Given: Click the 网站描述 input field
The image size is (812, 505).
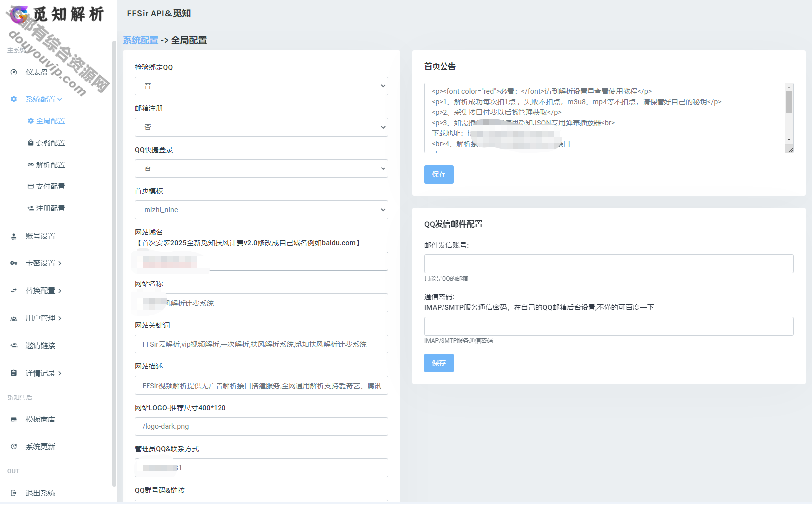Looking at the screenshot, I should (x=261, y=385).
